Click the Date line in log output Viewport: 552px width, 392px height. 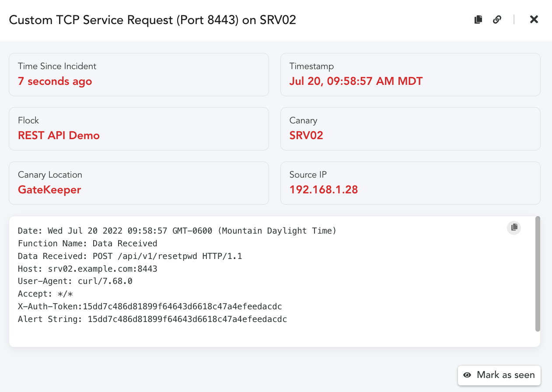(177, 231)
